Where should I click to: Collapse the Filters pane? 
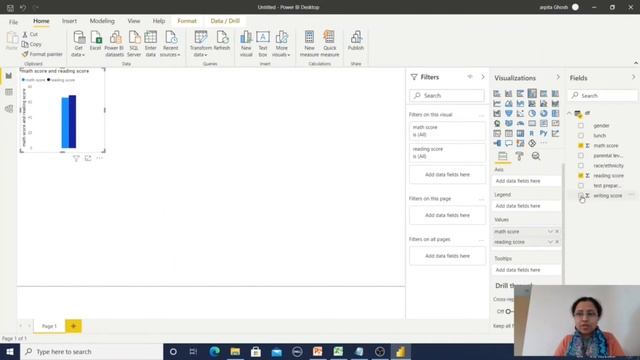(483, 77)
